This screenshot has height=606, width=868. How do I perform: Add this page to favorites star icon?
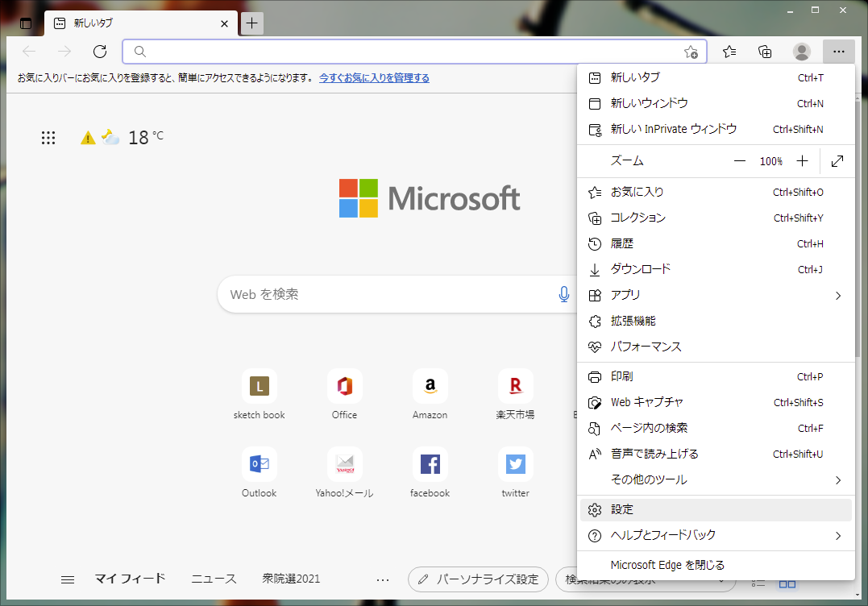tap(691, 52)
